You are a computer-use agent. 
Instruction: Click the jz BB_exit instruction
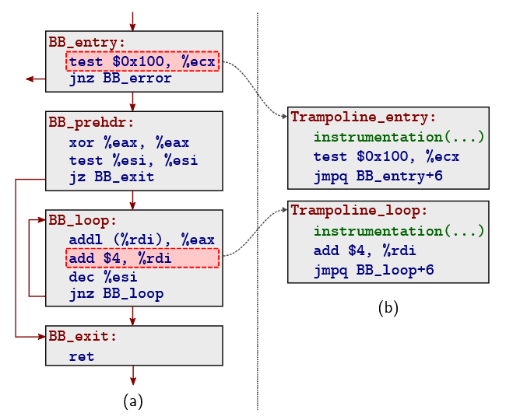point(111,177)
